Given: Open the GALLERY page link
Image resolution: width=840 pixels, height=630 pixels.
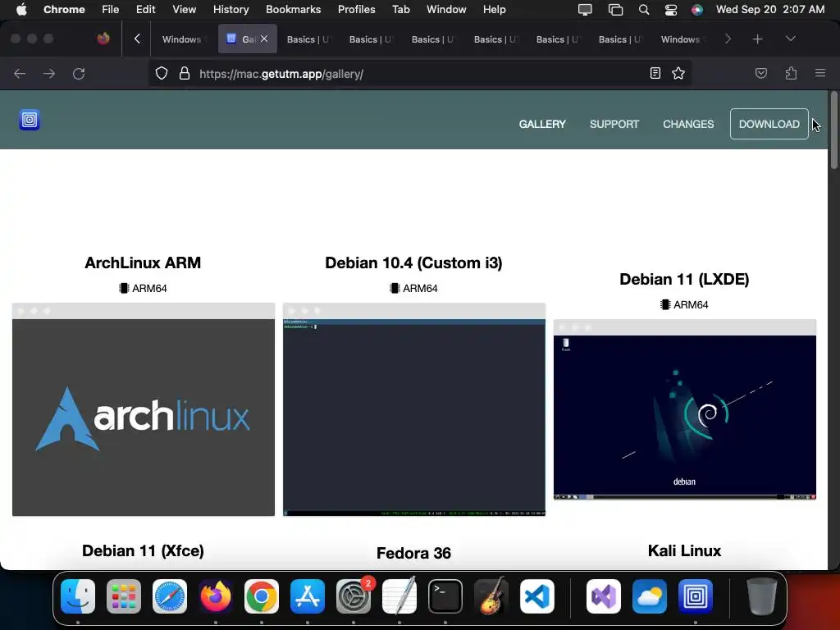Looking at the screenshot, I should tap(542, 125).
